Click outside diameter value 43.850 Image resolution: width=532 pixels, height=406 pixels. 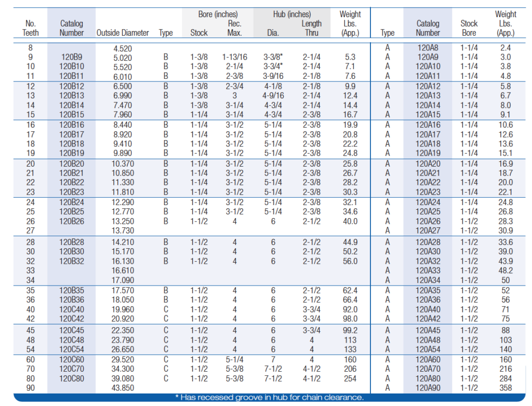[123, 388]
